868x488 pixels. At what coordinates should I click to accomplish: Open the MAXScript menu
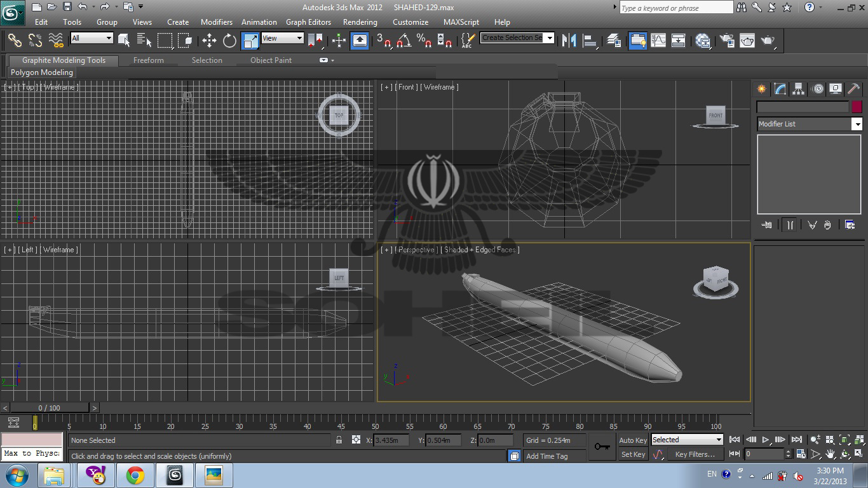pyautogui.click(x=461, y=22)
